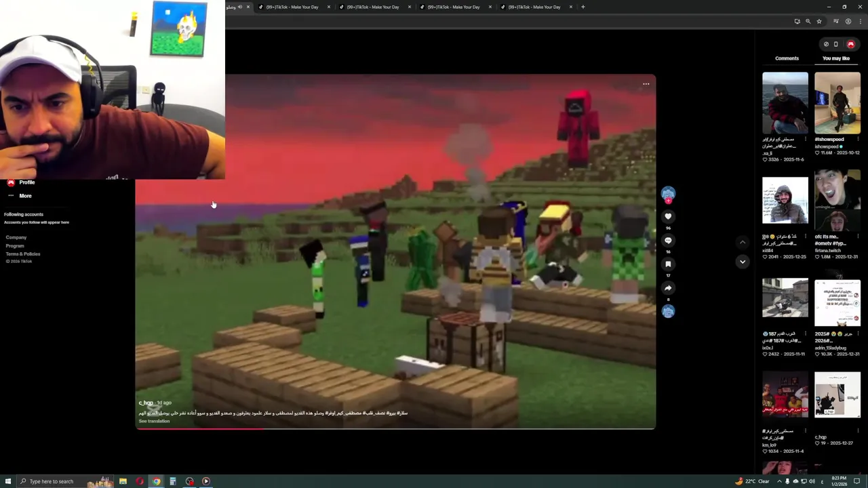Open the taskbar notification center icon

pos(856,481)
